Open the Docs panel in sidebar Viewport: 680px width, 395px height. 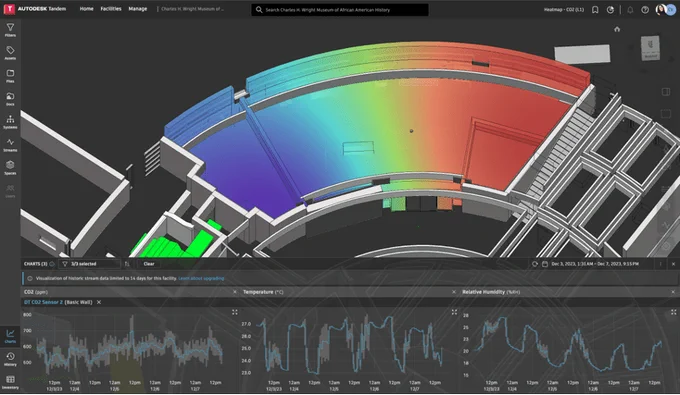pos(10,98)
